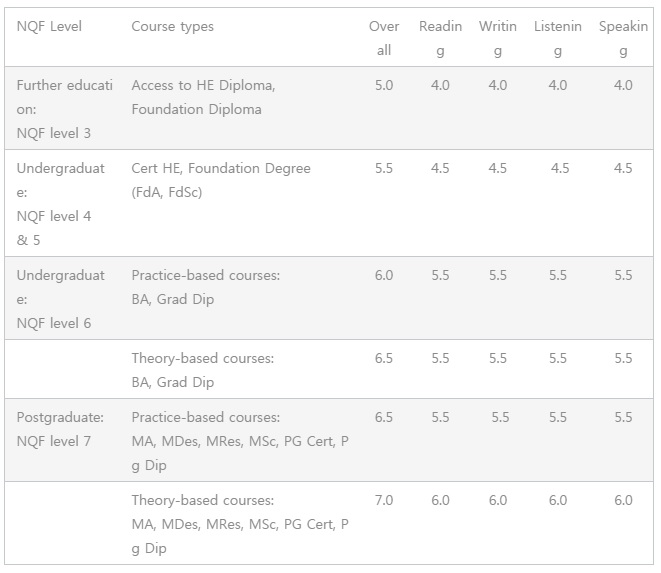Select the Speaking column header
The width and height of the screenshot is (661, 573).
(x=623, y=38)
